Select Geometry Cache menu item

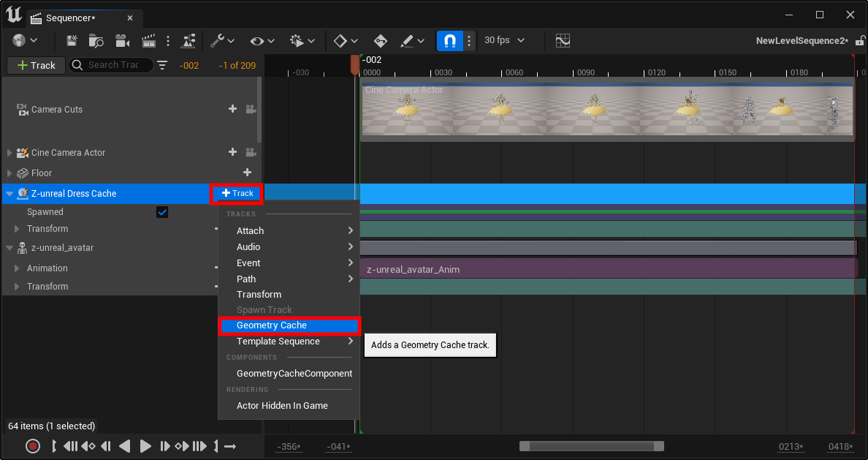click(x=289, y=325)
